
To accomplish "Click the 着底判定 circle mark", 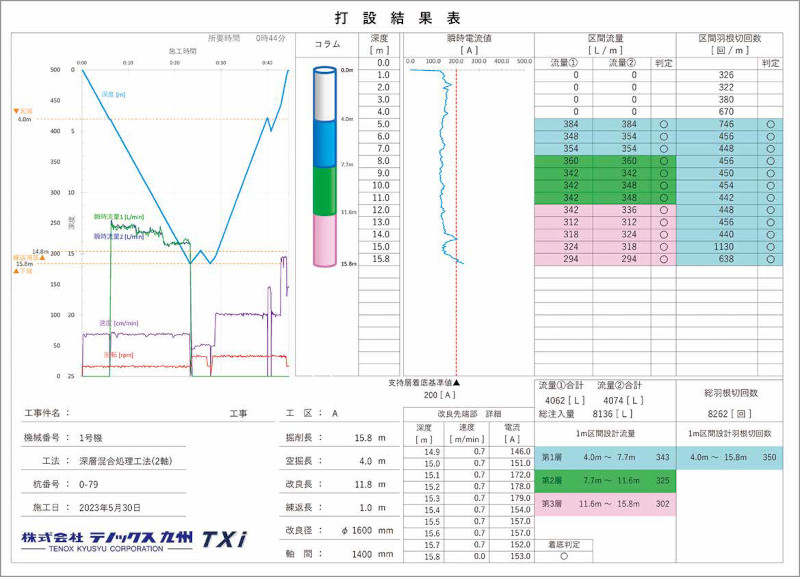I will [x=562, y=557].
